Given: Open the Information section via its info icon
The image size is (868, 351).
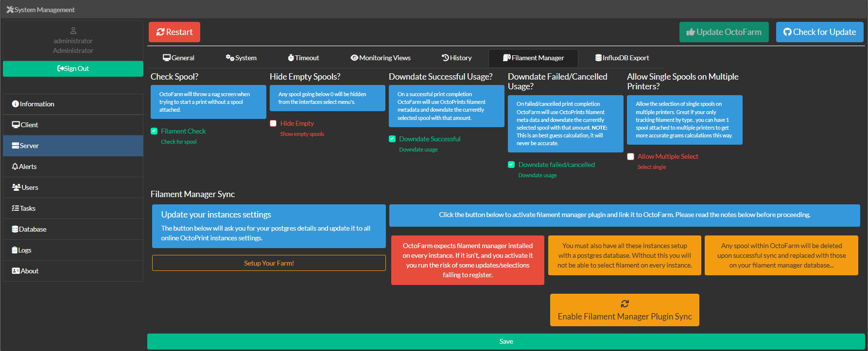Looking at the screenshot, I should (16, 104).
